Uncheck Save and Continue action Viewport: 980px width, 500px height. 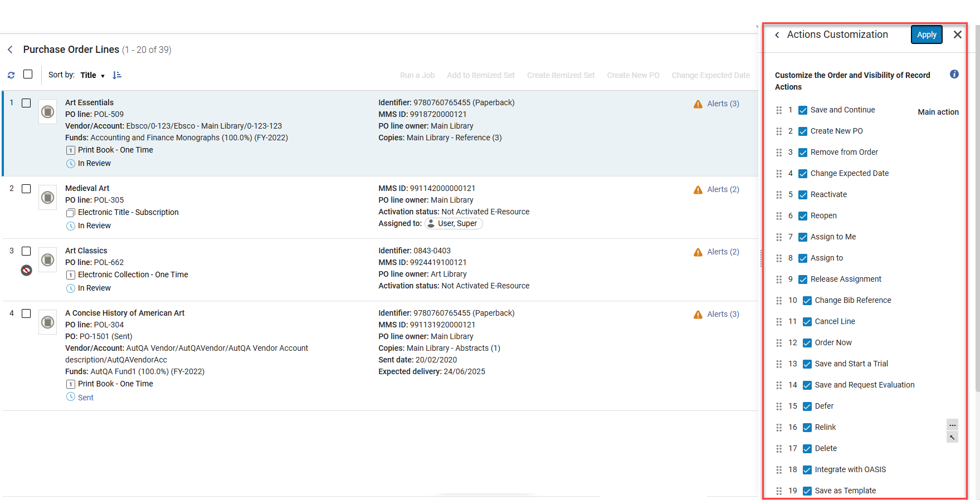tap(803, 110)
